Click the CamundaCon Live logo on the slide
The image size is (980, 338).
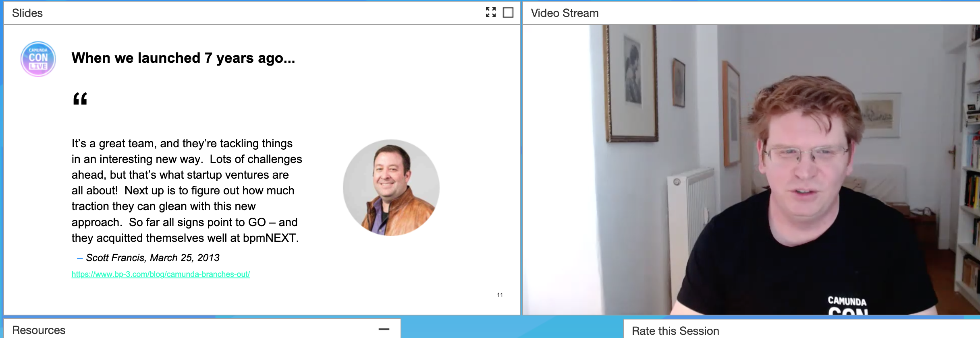tap(38, 59)
